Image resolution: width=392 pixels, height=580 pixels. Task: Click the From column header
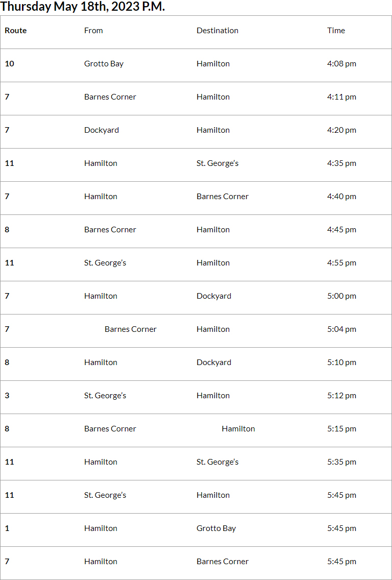93,31
